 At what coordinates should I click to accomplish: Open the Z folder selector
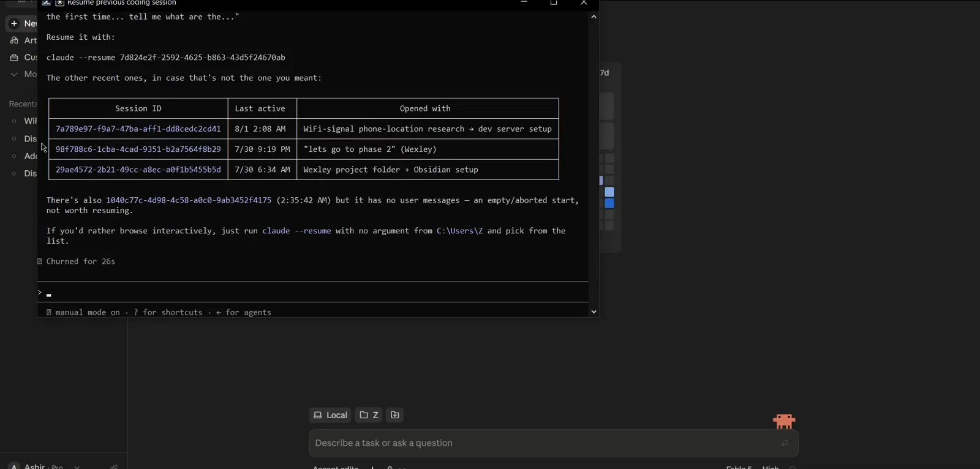(369, 415)
